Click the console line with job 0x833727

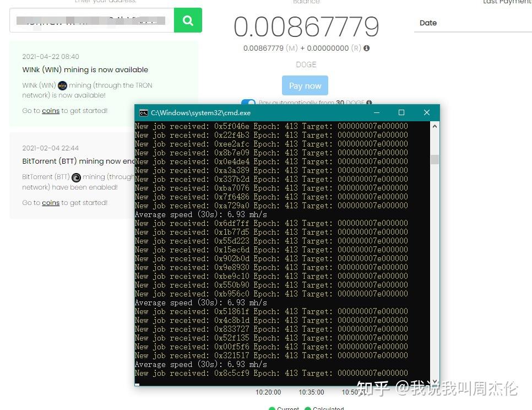pos(271,329)
